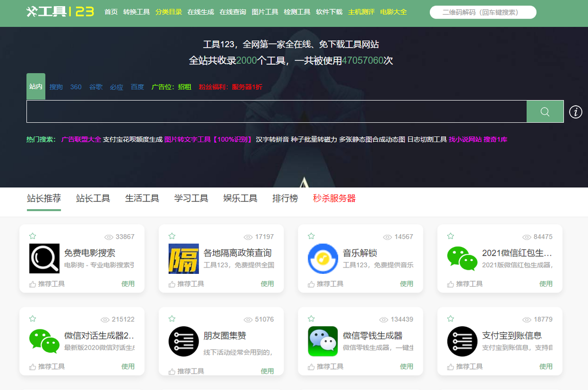The image size is (588, 390).
Task: Select the 搜狗 search engine tab
Action: 56,87
